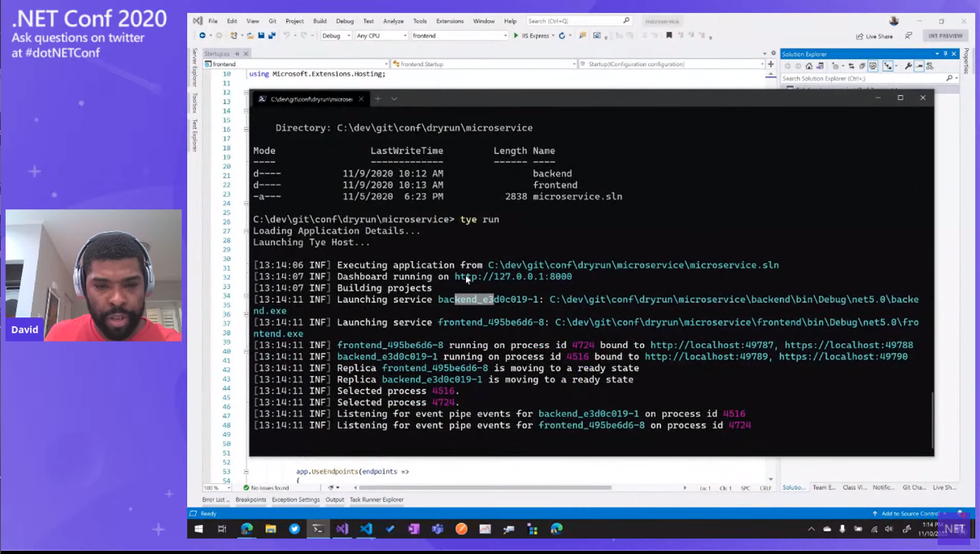980x554 pixels.
Task: Click the Save All toolbar icon
Action: pos(272,36)
